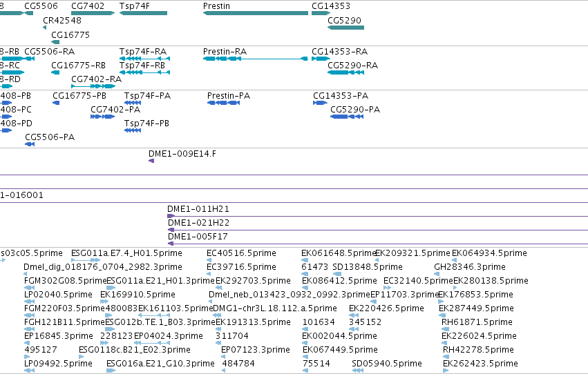The width and height of the screenshot is (588, 374).
Task: Click the EC40516.5prime EST label
Action: 242,253
